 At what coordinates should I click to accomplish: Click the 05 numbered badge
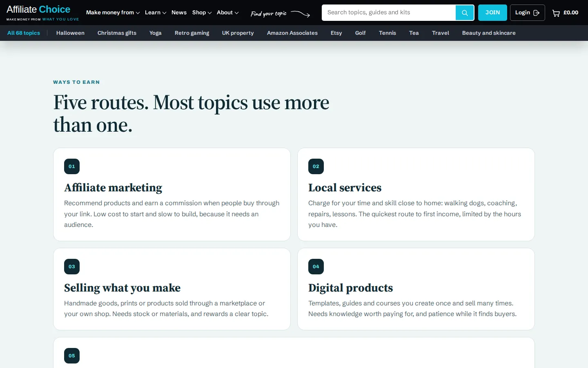[x=72, y=356]
